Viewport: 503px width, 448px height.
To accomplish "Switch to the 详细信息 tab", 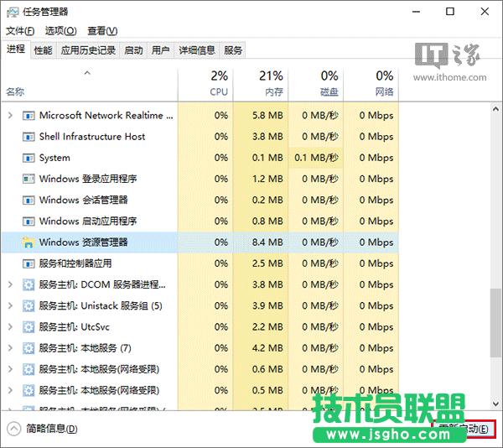I will tap(197, 50).
